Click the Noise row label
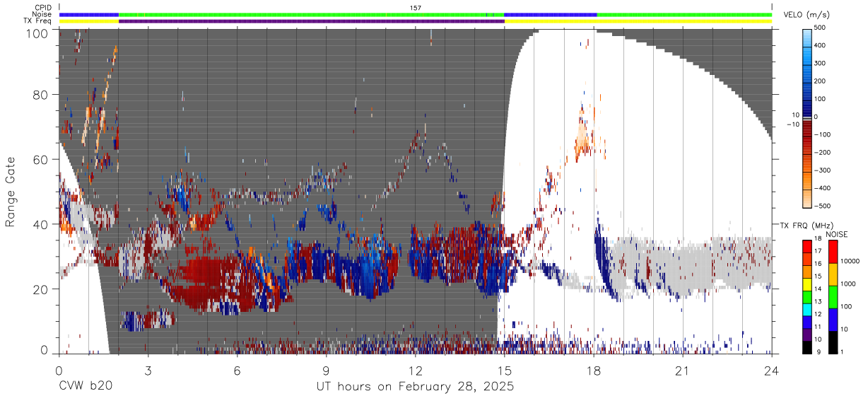This screenshot has width=868, height=401. point(41,14)
